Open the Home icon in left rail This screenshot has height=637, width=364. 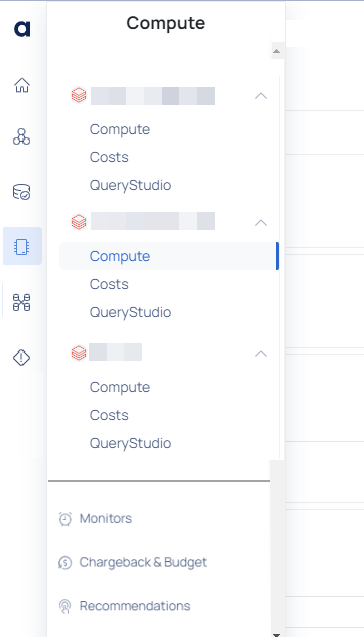(22, 85)
